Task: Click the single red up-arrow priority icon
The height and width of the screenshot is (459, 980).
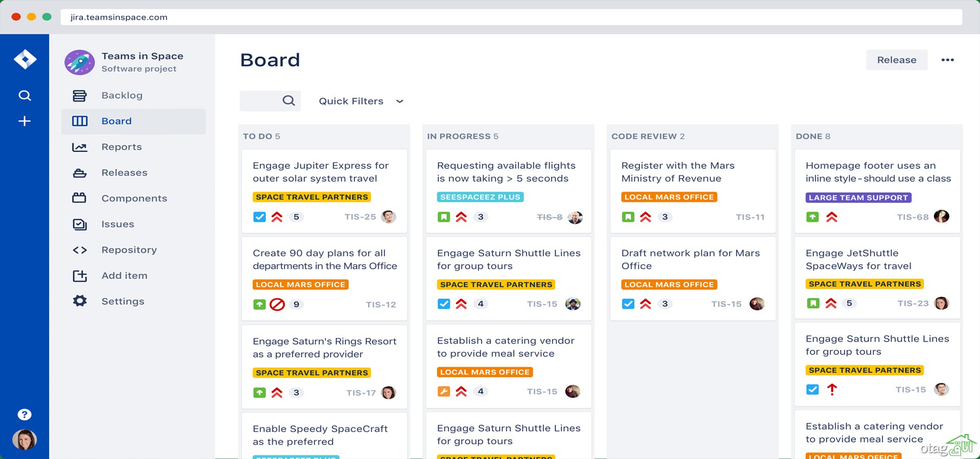Action: point(832,390)
